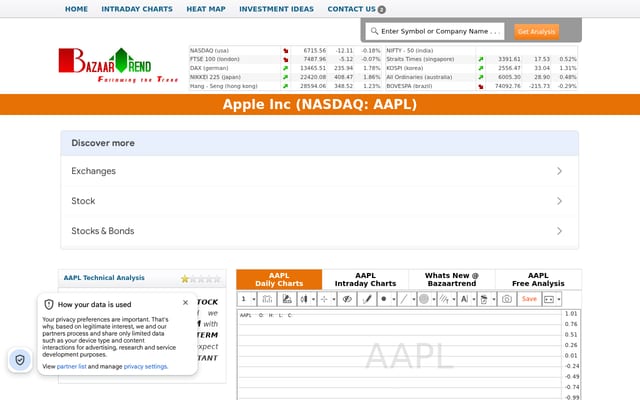Click the Save button in chart toolbar
This screenshot has width=640, height=400.
529,299
